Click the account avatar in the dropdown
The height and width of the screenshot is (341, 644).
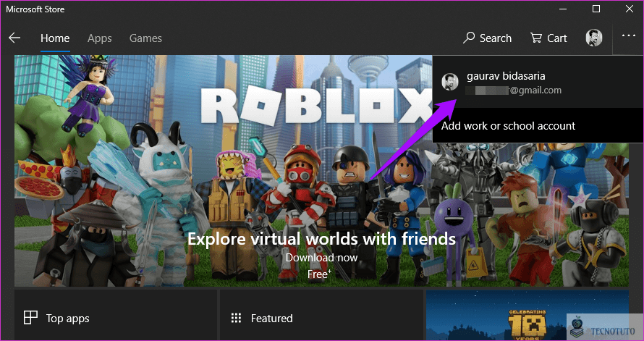click(x=450, y=82)
